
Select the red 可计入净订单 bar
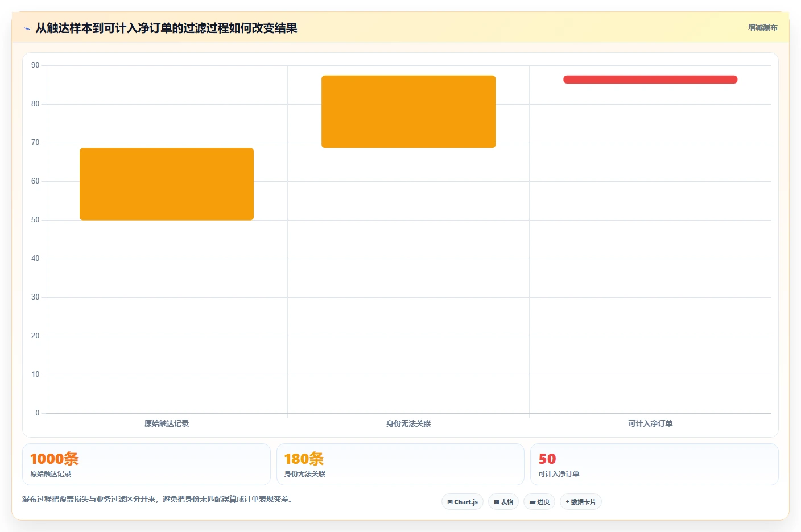pos(650,80)
